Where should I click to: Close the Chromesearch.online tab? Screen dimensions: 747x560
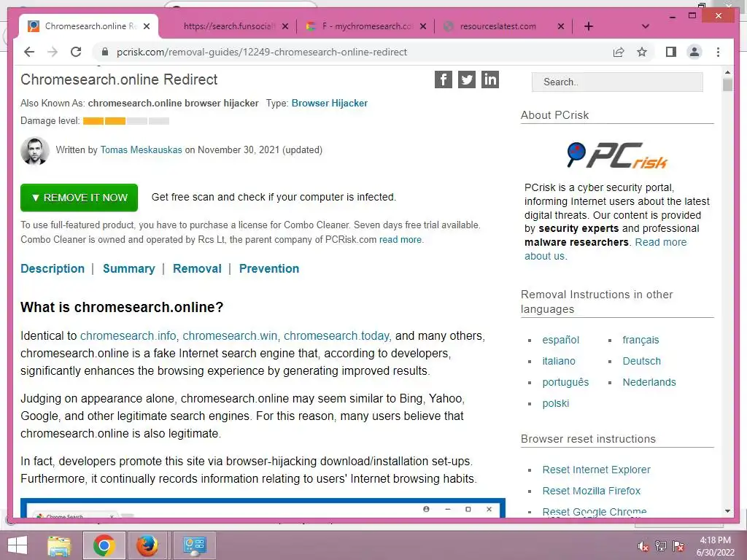coord(147,26)
